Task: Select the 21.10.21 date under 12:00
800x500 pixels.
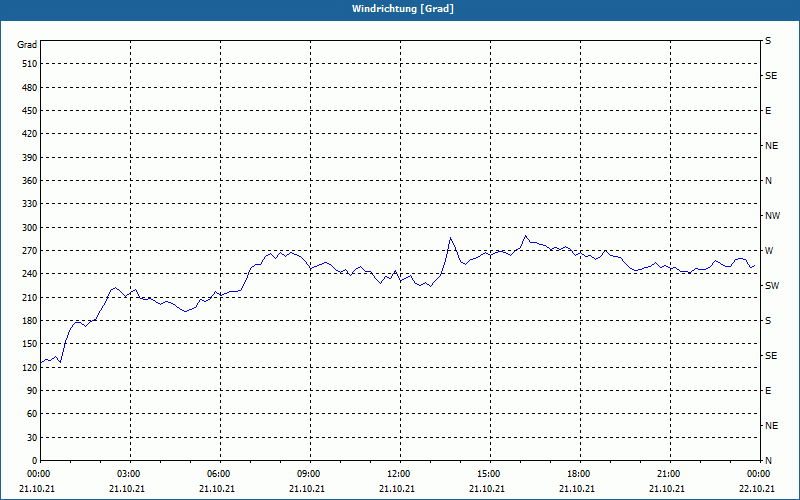Action: (396, 489)
